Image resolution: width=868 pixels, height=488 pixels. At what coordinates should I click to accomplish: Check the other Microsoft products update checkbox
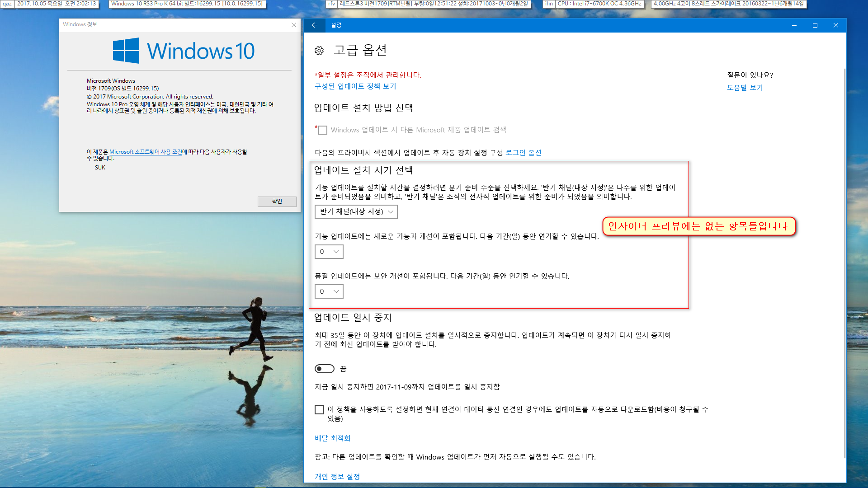tap(323, 130)
